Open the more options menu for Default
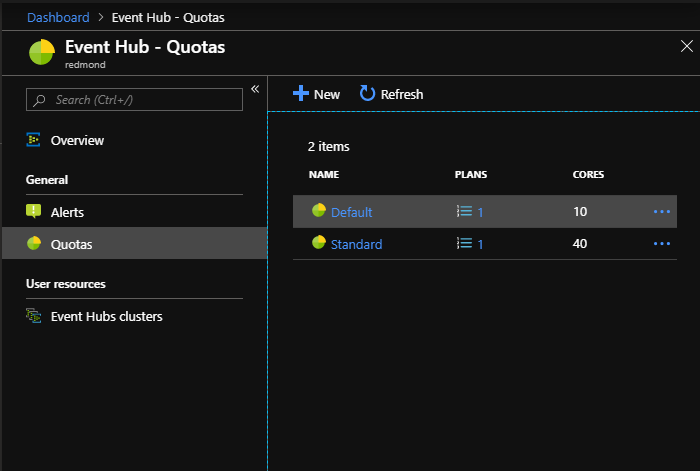 [x=662, y=212]
